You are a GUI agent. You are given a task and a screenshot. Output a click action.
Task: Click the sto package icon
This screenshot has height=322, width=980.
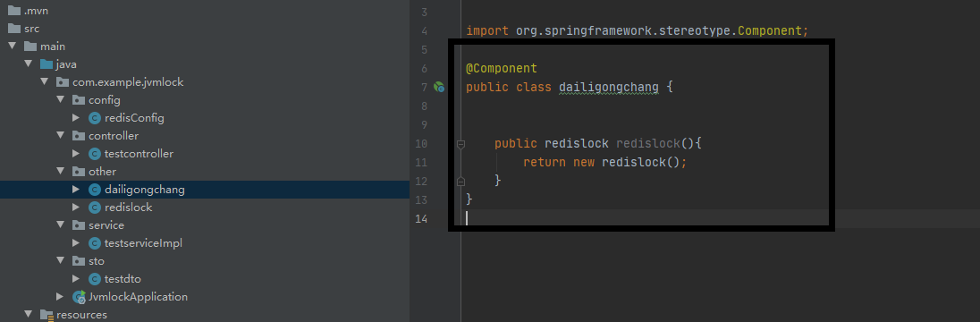coord(79,260)
